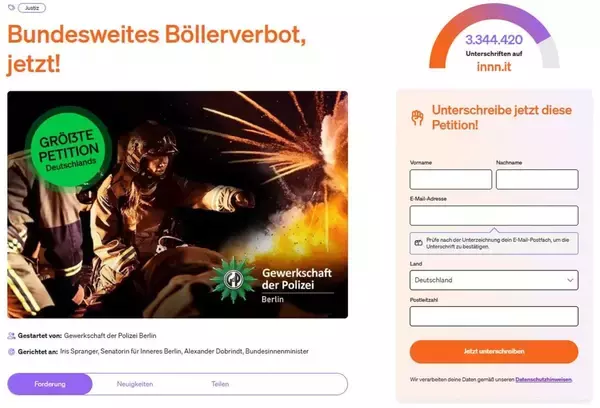The height and width of the screenshot is (408, 600).
Task: Focus the E-Mail-Adresse input field
Action: 494,215
